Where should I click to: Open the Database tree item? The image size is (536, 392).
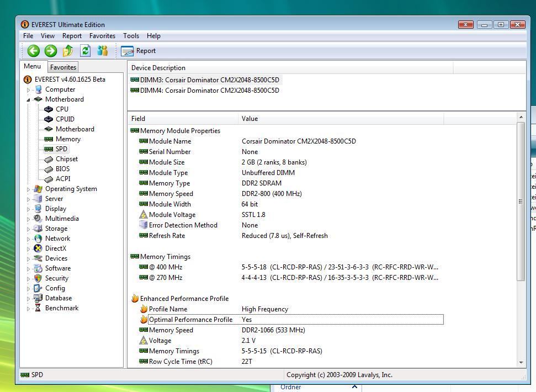click(59, 298)
